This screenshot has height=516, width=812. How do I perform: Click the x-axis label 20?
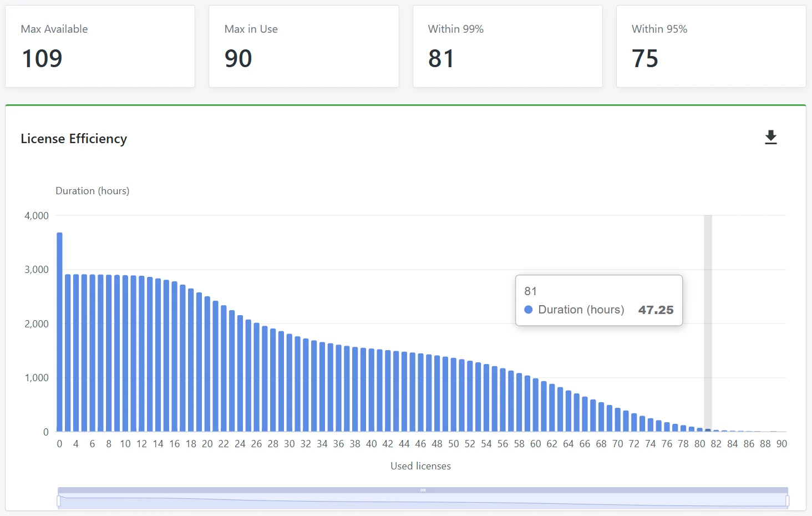207,444
